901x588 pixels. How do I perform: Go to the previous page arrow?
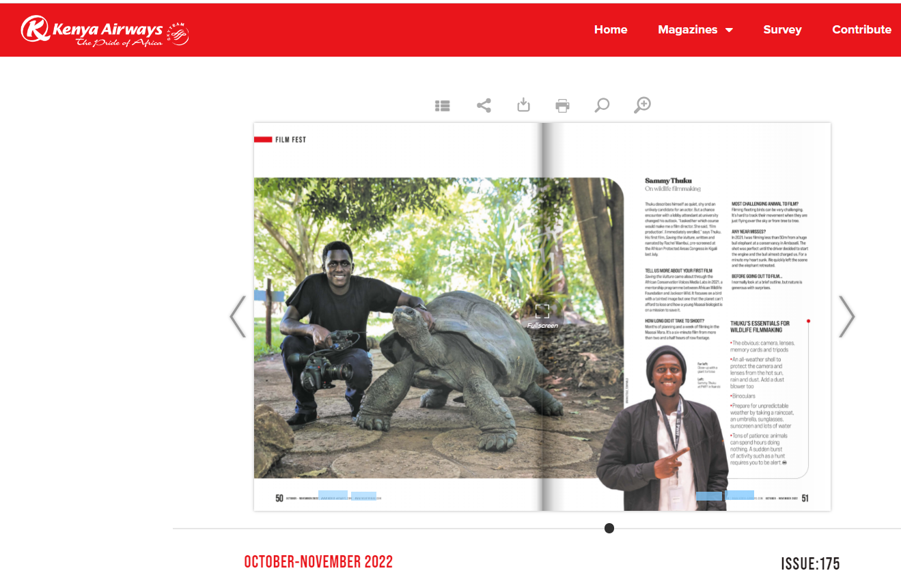coord(238,317)
